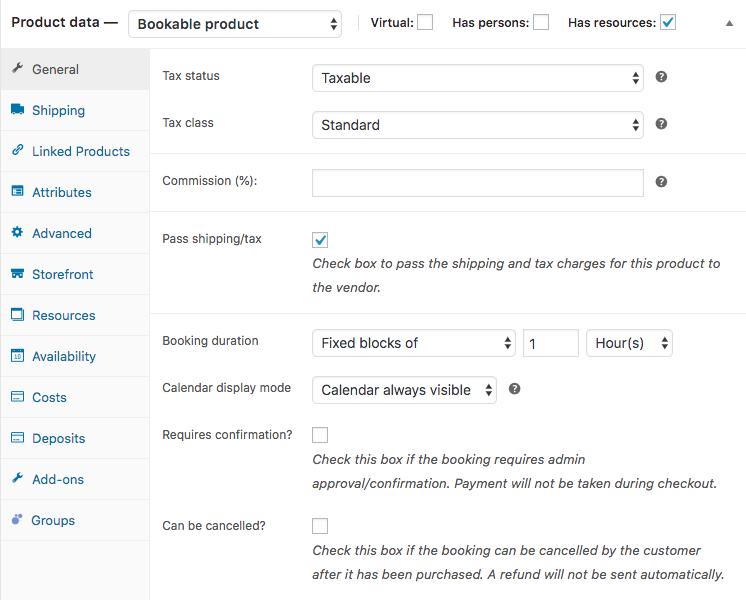Click help icon beside Tax status
The width and height of the screenshot is (746, 600).
point(661,77)
